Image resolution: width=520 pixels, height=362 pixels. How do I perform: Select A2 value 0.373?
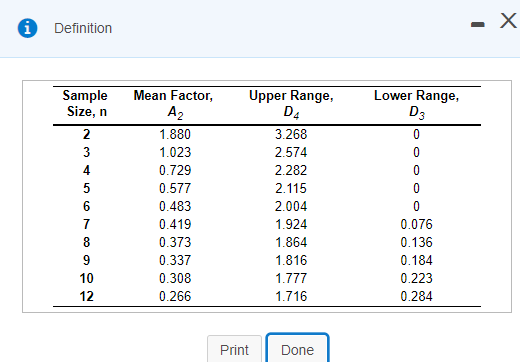[x=175, y=243]
